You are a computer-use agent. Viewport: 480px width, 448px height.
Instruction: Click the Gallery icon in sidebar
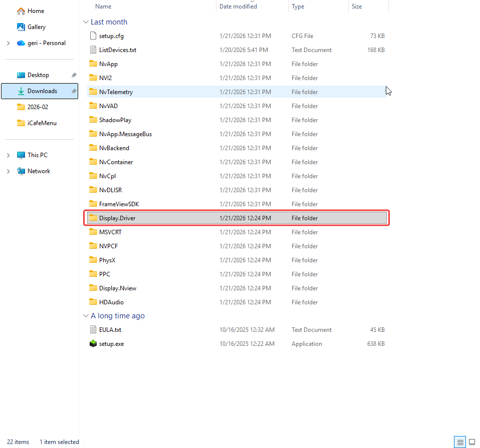pos(21,27)
